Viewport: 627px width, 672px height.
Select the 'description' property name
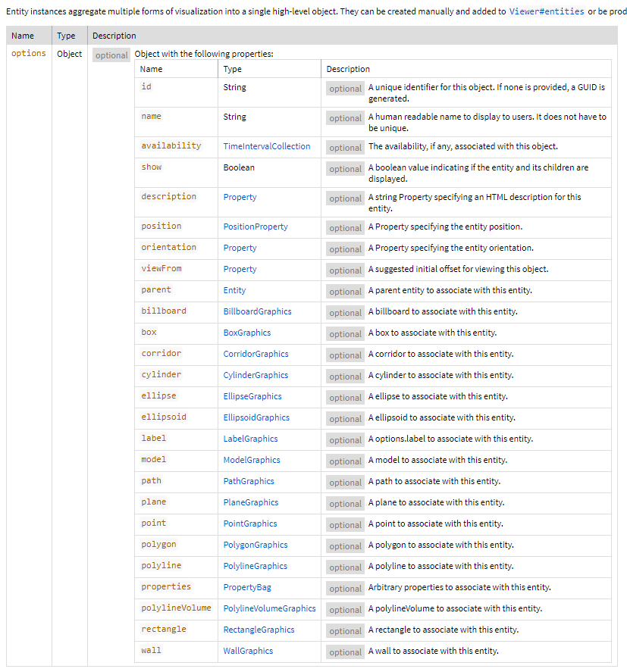click(168, 196)
